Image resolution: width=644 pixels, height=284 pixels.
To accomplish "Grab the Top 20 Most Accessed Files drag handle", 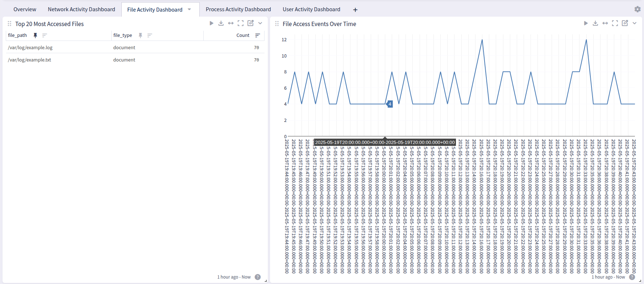I will click(x=9, y=24).
